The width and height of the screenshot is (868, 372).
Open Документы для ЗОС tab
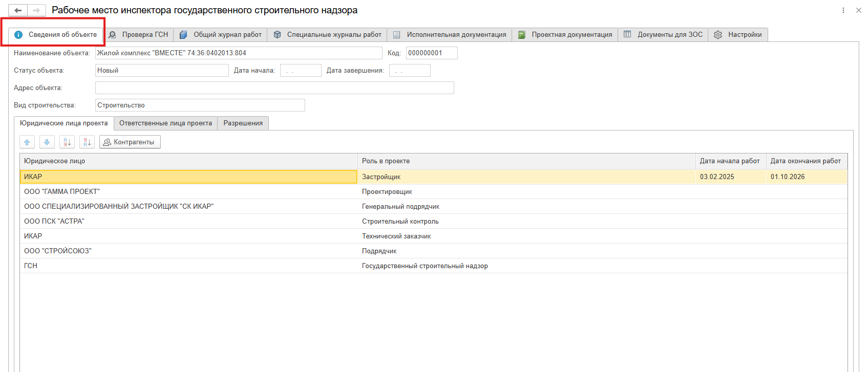coord(663,35)
